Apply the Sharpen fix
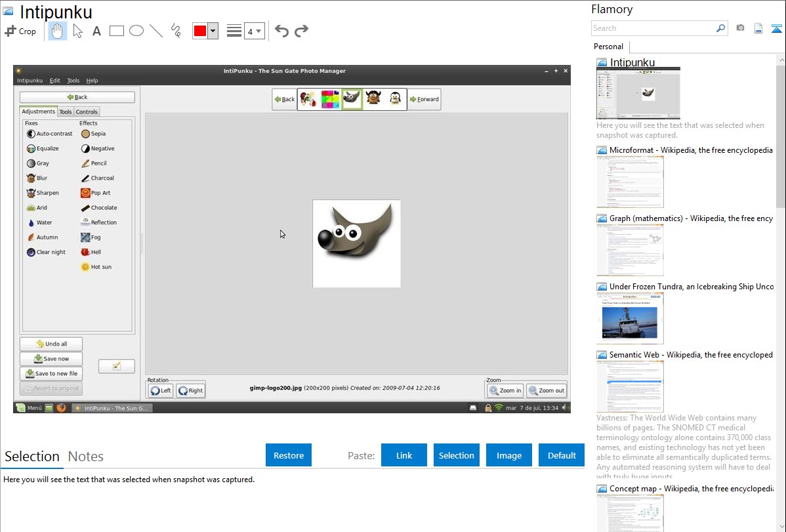 (x=43, y=193)
